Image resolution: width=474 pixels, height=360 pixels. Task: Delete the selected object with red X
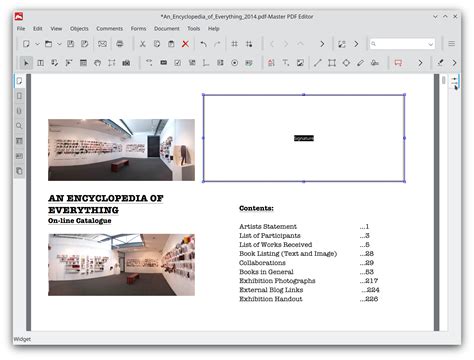[185, 44]
